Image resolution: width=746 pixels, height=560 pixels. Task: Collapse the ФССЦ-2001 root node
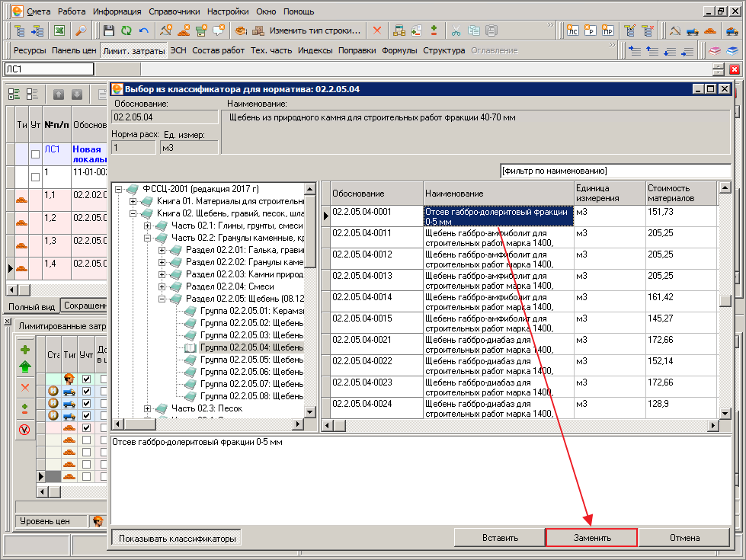119,190
